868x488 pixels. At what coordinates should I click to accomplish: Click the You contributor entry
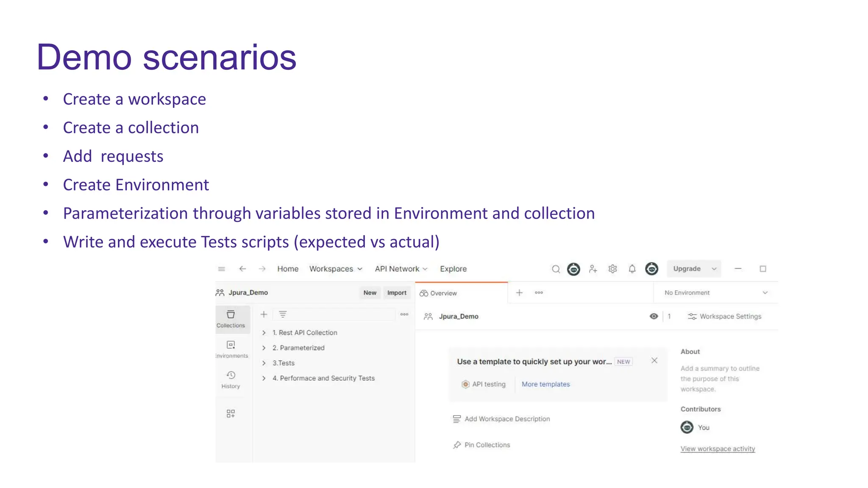coord(695,427)
